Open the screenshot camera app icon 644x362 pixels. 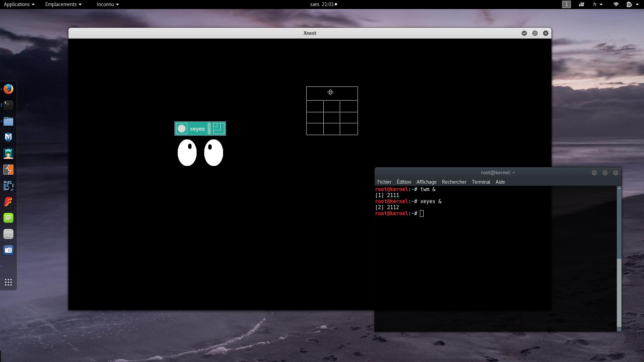click(x=8, y=250)
